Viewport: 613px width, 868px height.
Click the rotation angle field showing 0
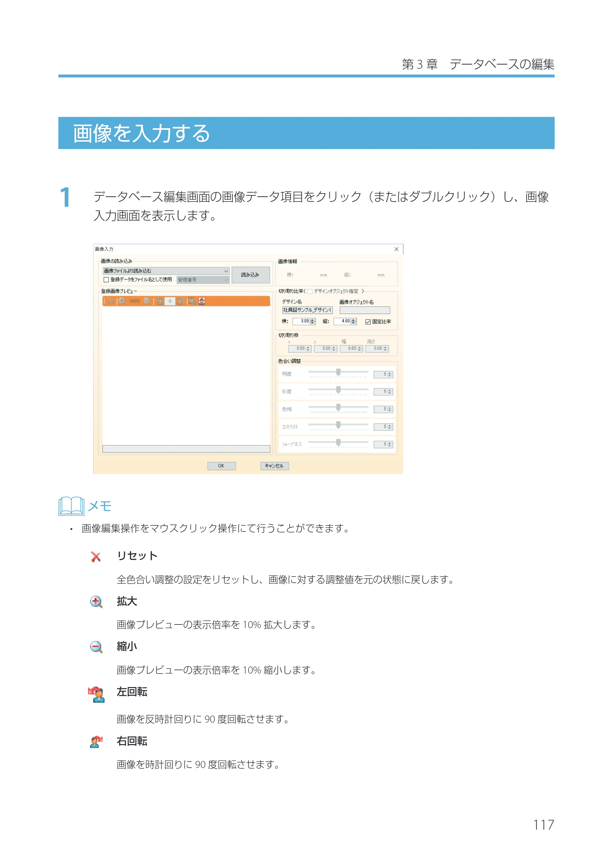(x=170, y=301)
